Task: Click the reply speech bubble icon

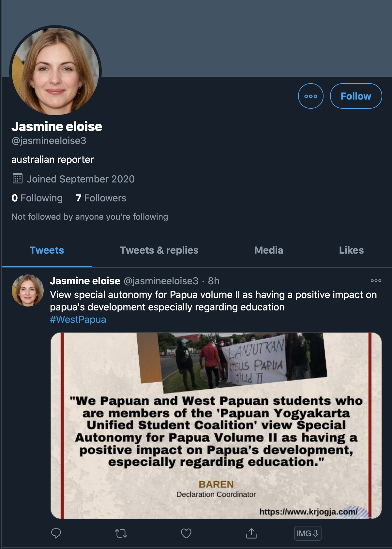Action: click(x=56, y=533)
